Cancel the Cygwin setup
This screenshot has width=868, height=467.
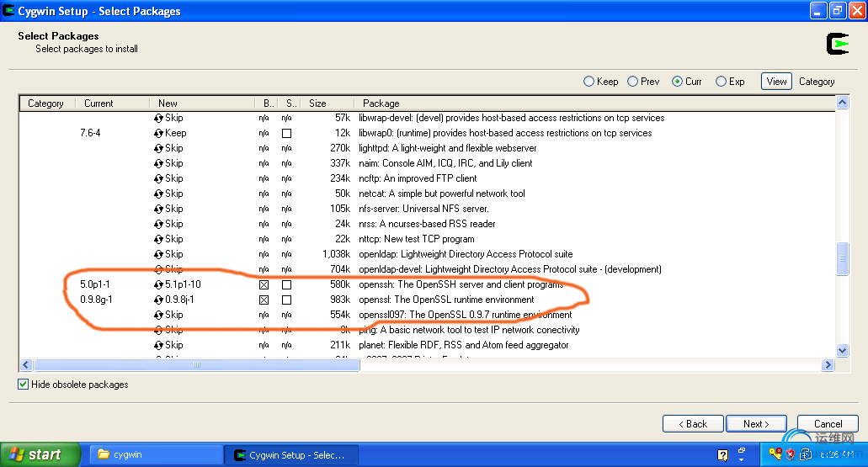click(x=828, y=424)
